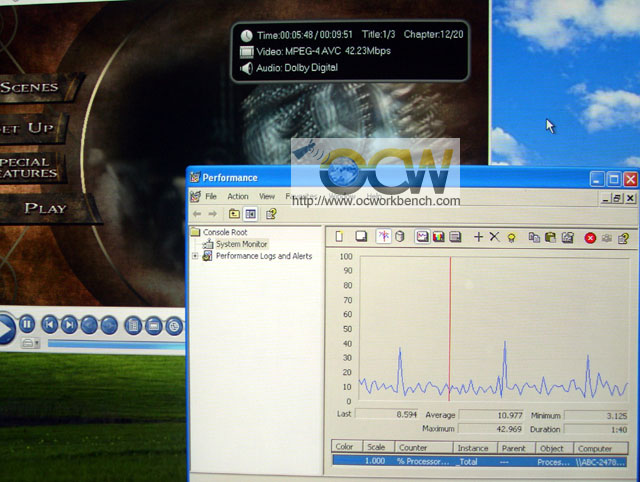Open the console system menu icon left of File

pos(196,196)
